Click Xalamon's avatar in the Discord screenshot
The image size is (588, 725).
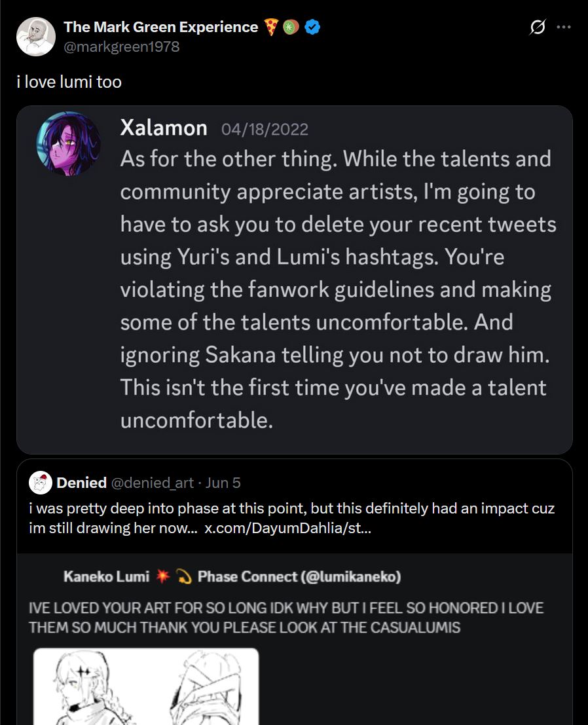click(x=68, y=144)
